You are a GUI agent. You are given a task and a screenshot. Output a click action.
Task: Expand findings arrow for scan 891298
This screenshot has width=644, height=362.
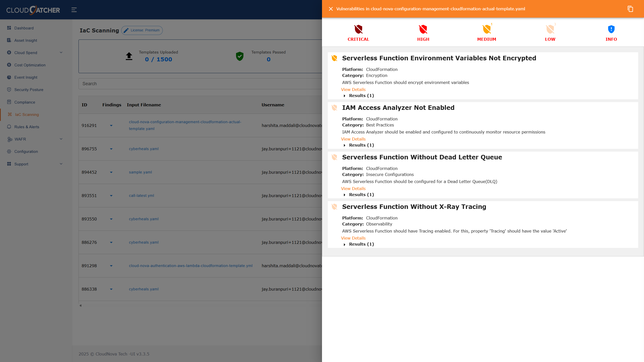pyautogui.click(x=111, y=266)
